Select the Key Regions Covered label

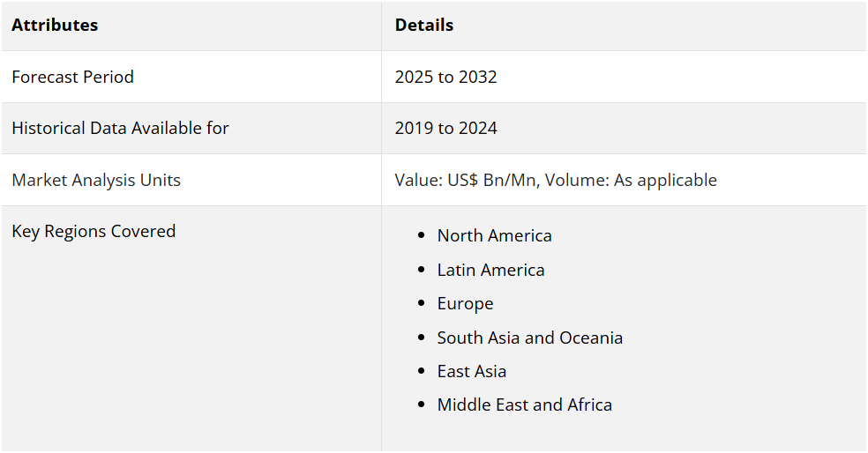point(94,231)
